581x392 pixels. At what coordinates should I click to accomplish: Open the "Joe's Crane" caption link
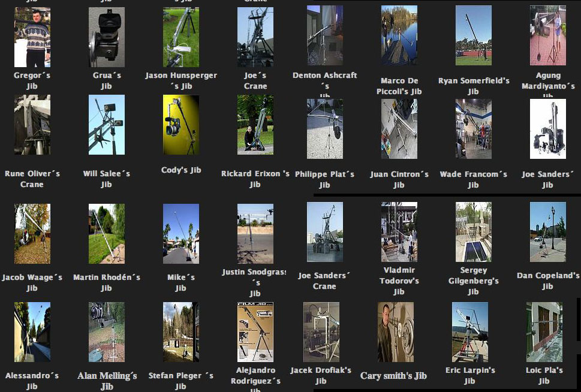[x=255, y=81]
